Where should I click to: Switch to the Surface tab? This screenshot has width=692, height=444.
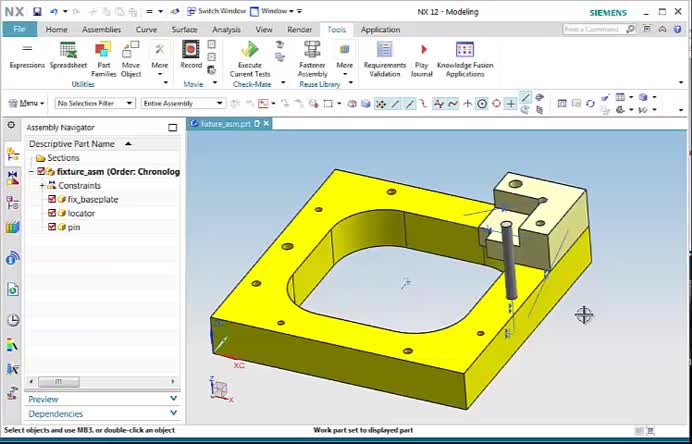184,30
